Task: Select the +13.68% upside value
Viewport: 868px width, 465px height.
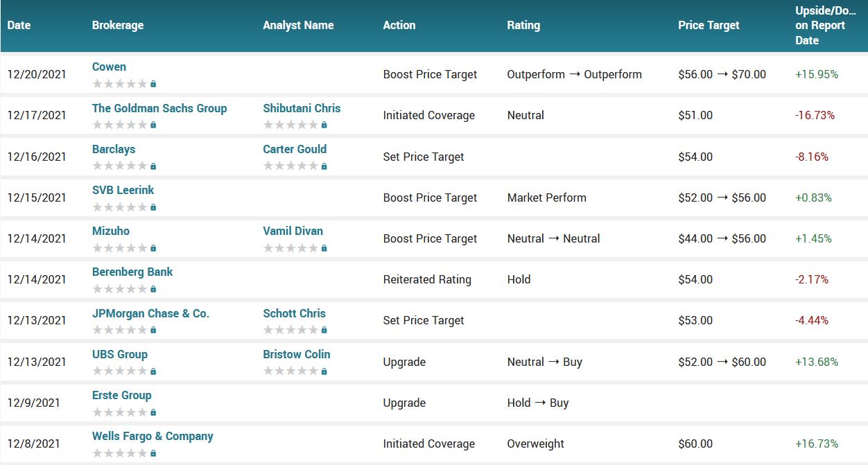Action: tap(817, 362)
